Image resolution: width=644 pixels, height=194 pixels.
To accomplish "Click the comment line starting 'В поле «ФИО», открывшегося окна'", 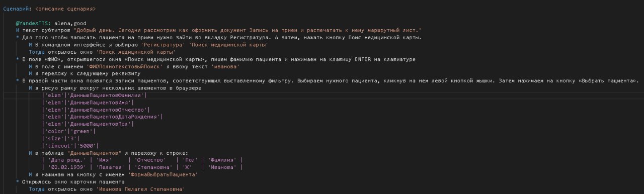I will point(216,59).
